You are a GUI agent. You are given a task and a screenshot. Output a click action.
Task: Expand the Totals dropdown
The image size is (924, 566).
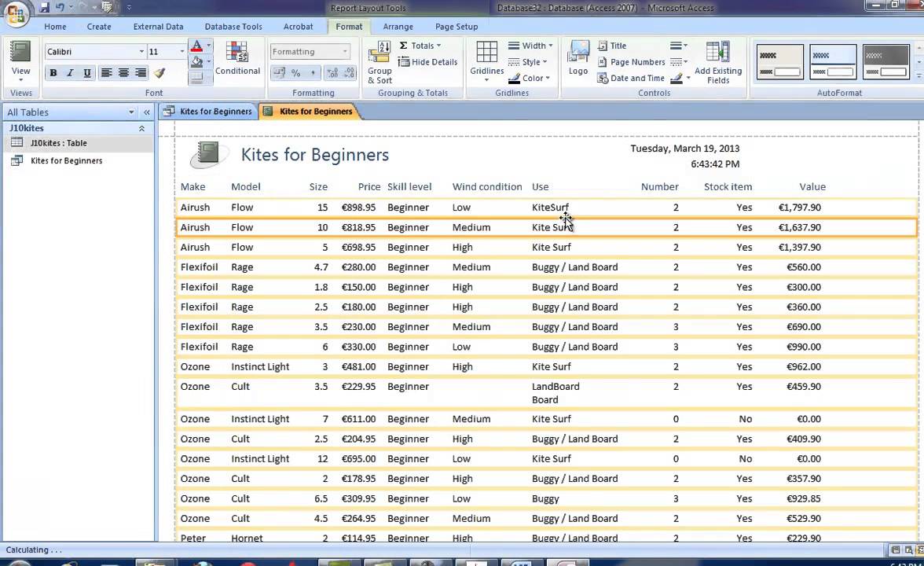(420, 46)
